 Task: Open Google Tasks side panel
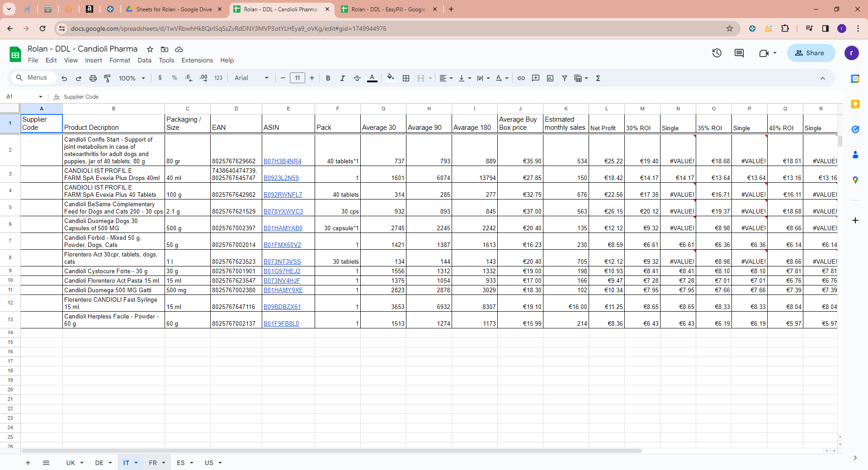pos(855,129)
